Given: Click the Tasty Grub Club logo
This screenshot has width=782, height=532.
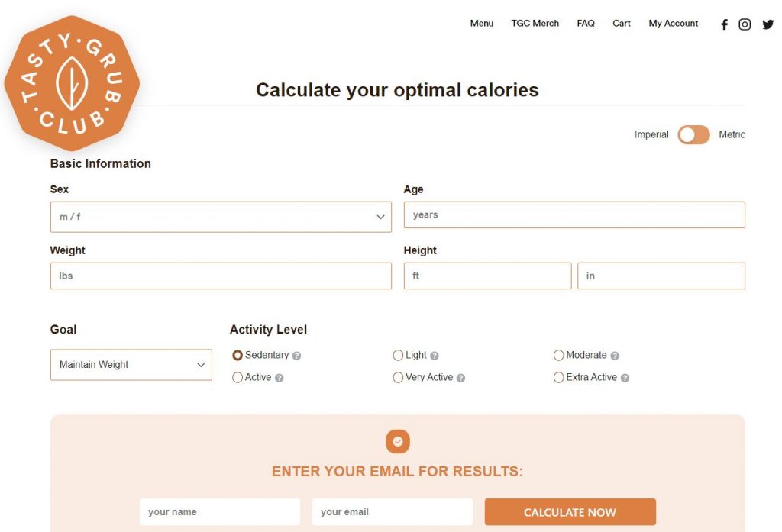Looking at the screenshot, I should coord(72,83).
